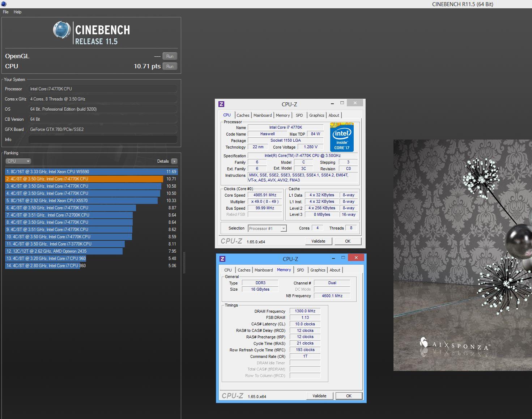This screenshot has width=532, height=419.
Task: Switch to About tab in upper CPU-Z
Action: click(334, 115)
